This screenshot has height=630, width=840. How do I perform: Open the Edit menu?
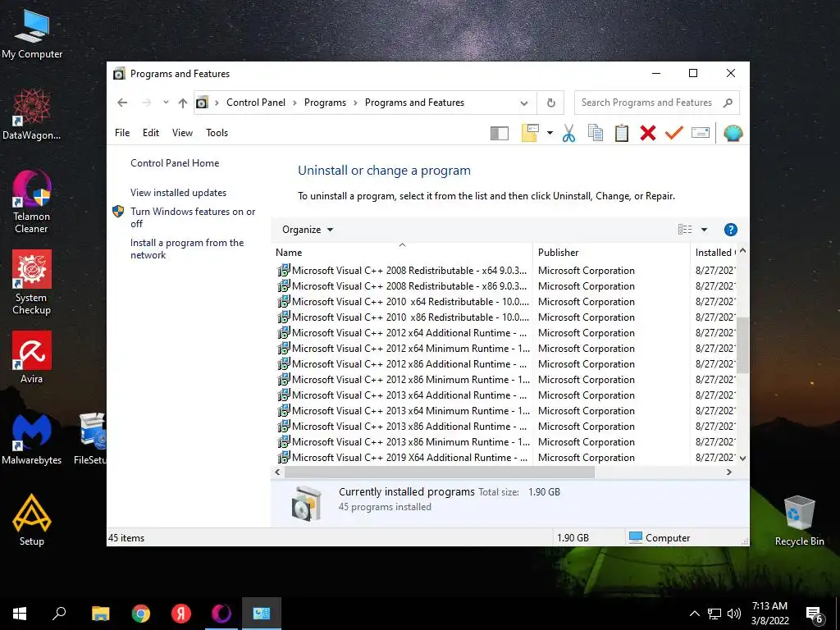click(151, 133)
